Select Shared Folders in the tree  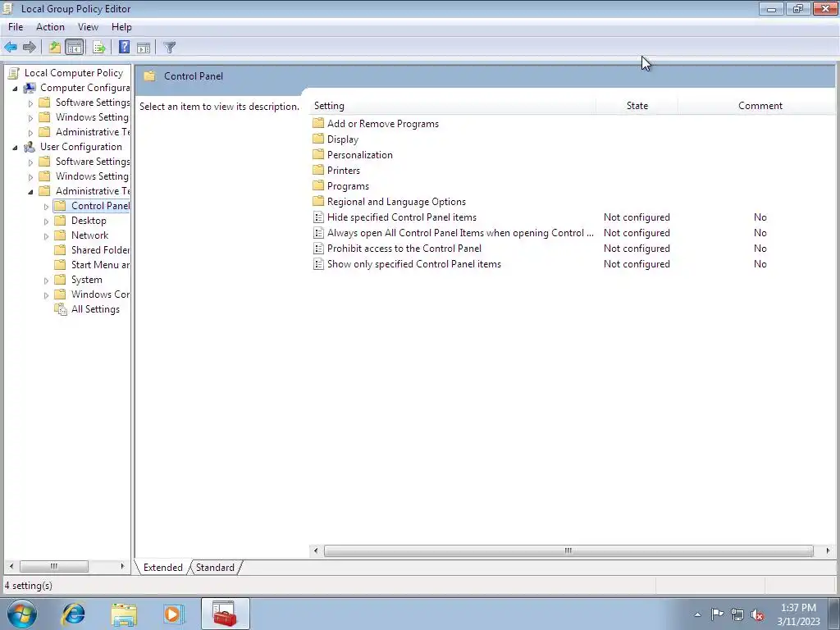(92, 250)
